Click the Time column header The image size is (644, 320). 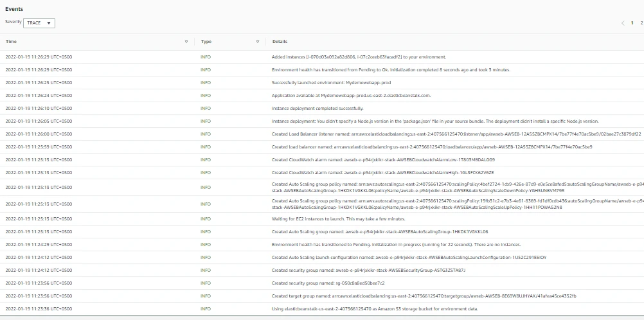(x=11, y=42)
